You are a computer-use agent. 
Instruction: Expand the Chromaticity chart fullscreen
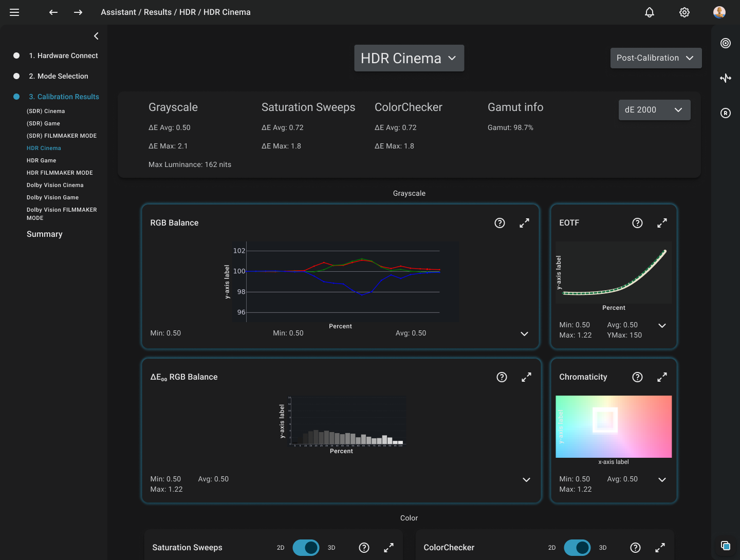coord(662,377)
